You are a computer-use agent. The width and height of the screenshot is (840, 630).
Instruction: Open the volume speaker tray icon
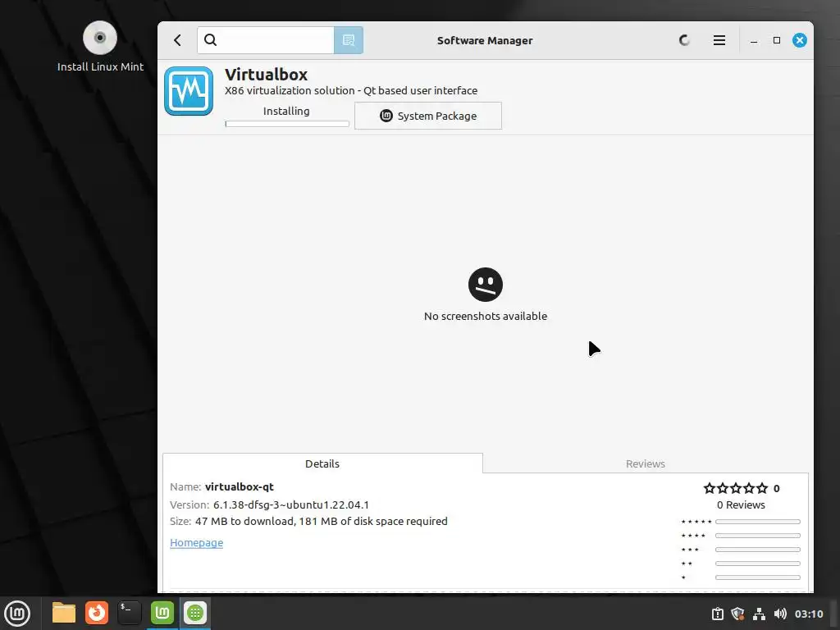tap(780, 614)
